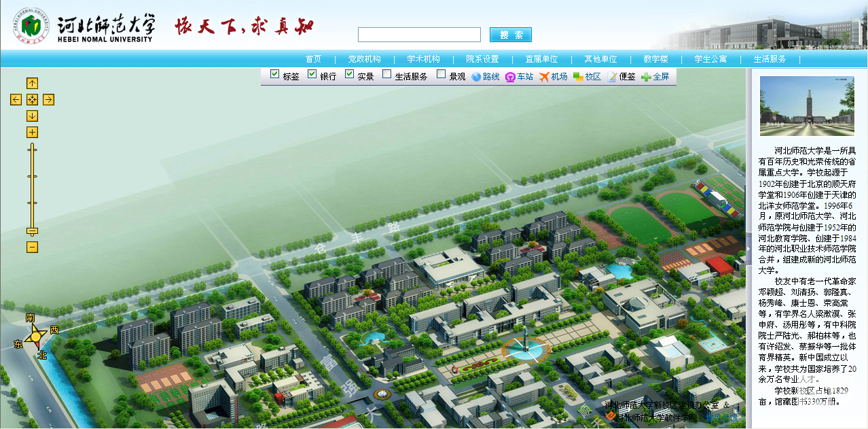Disable the 银行 bank checkbox
Image resolution: width=868 pixels, height=429 pixels.
pos(312,74)
